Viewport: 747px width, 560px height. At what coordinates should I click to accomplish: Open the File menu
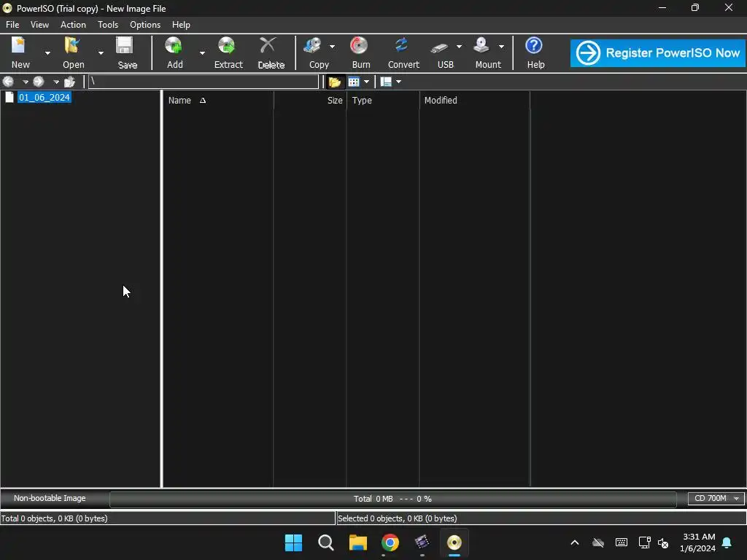pos(12,25)
